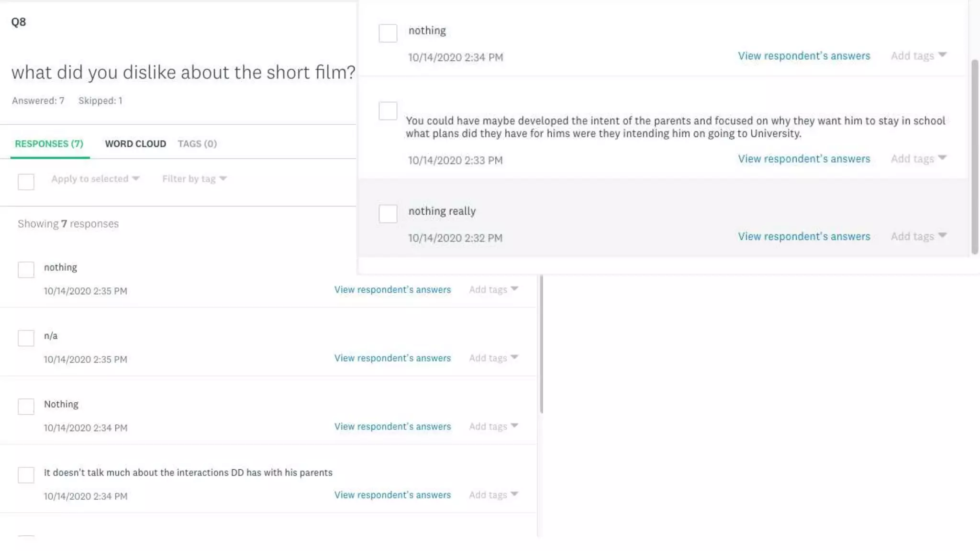Check the select-all responses checkbox

coord(26,182)
